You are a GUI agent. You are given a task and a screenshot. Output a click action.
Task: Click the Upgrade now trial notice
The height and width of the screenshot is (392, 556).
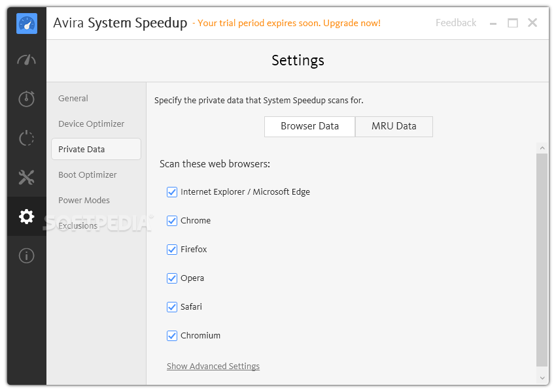pos(287,24)
